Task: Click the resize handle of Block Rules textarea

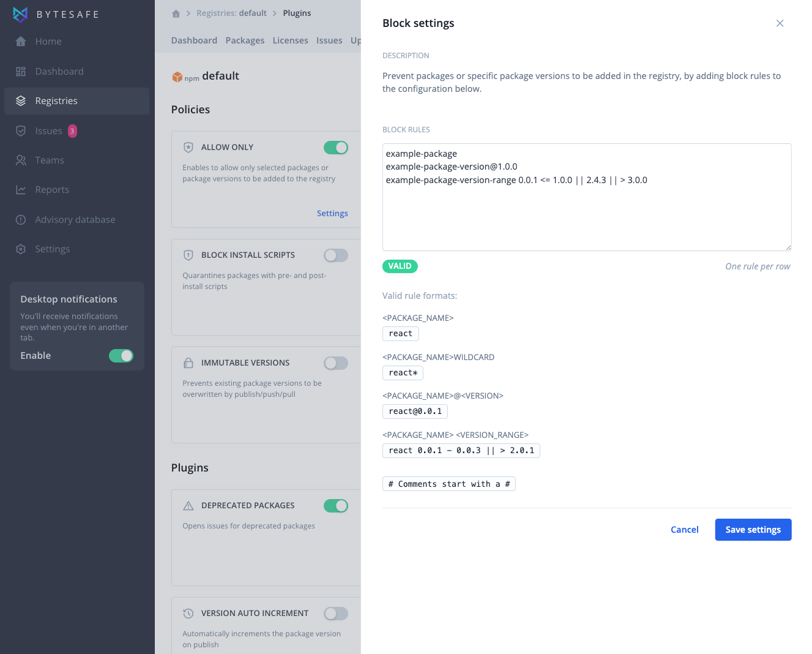Action: click(788, 247)
